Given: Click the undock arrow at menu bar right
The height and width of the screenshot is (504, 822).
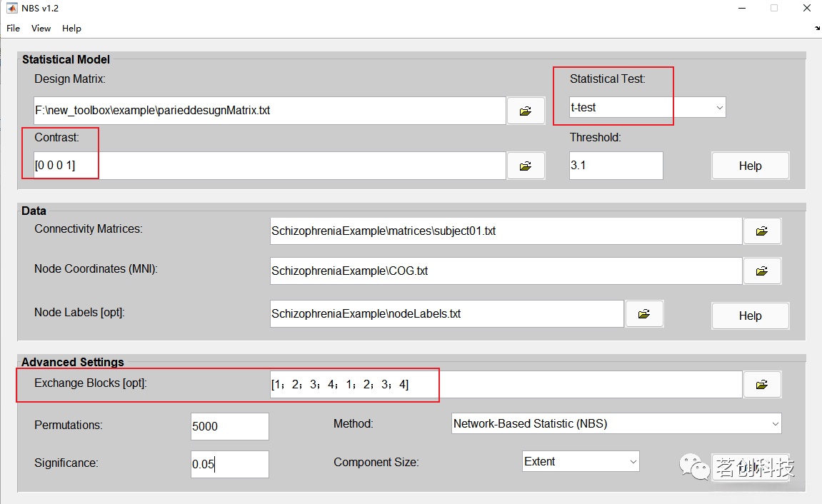Looking at the screenshot, I should 817,29.
